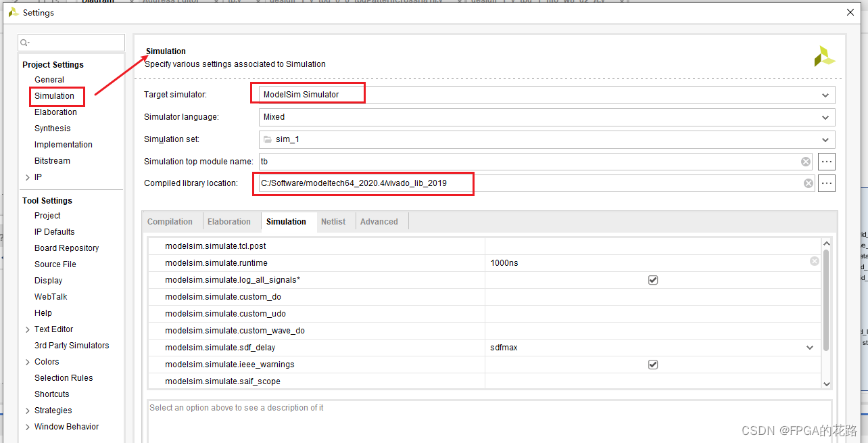The width and height of the screenshot is (868, 443).
Task: Open the sdf_delay sdfmax dropdown
Action: click(810, 348)
